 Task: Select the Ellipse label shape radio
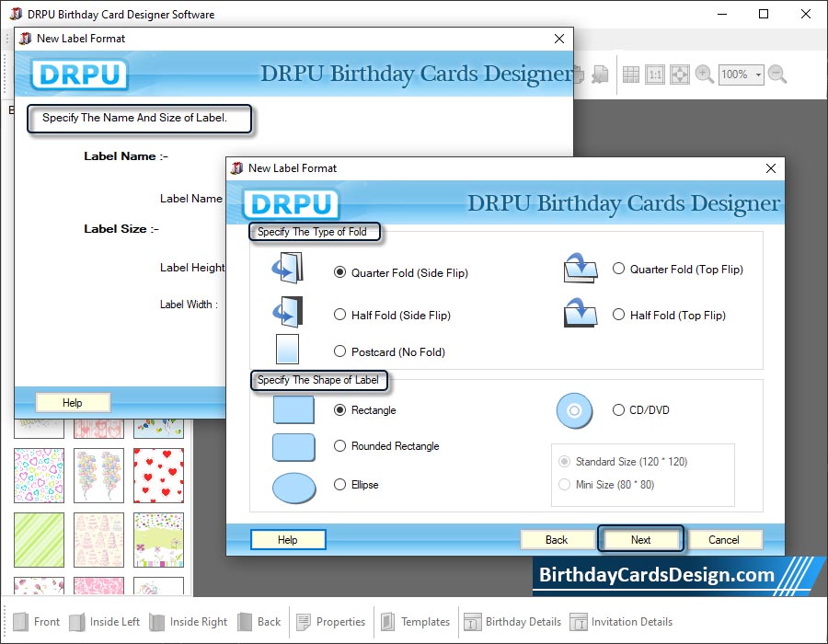(x=340, y=484)
